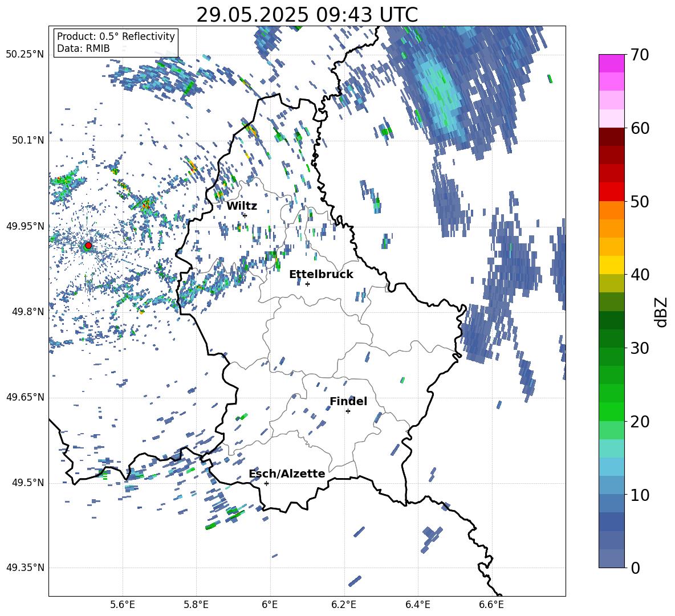The width and height of the screenshot is (675, 616).
Task: Click the dark maroon swatch below 60 dBZ
Action: click(x=611, y=137)
